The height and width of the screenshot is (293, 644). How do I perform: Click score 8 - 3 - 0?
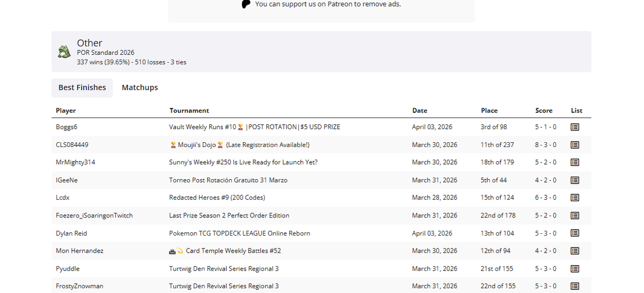pyautogui.click(x=546, y=145)
